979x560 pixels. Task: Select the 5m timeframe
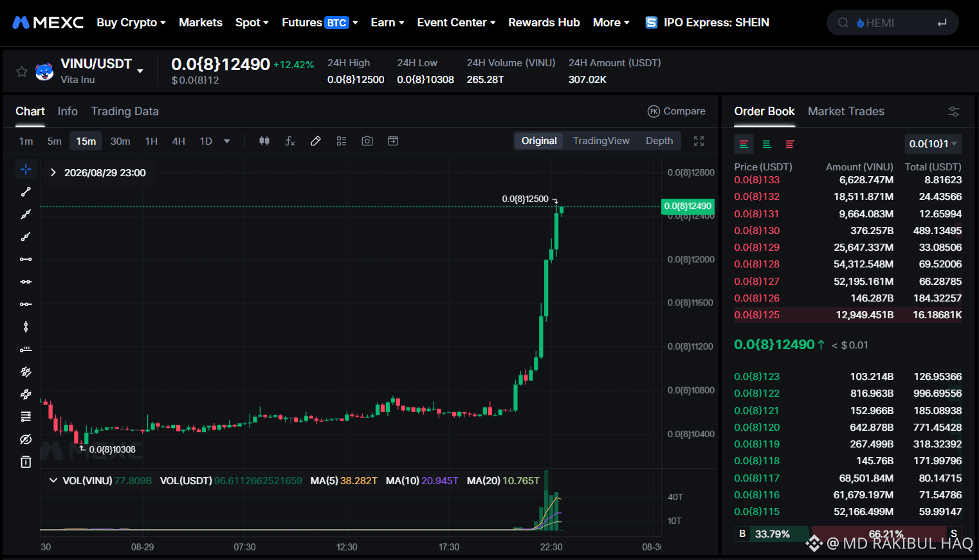(55, 141)
